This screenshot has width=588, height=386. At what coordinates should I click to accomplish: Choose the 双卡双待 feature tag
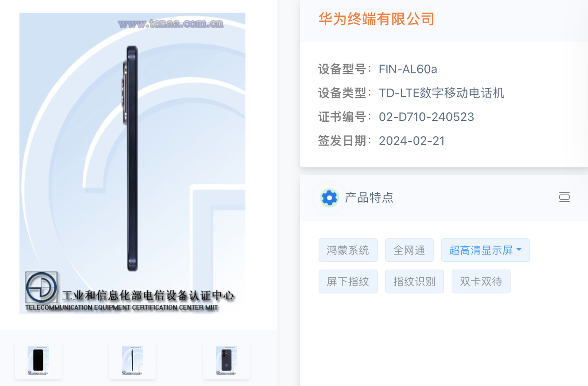coord(481,281)
